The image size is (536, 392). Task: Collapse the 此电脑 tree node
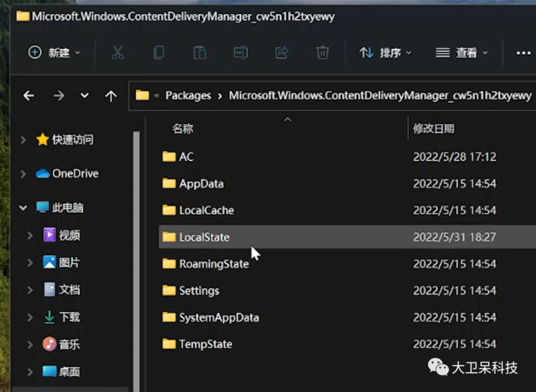[x=23, y=208]
